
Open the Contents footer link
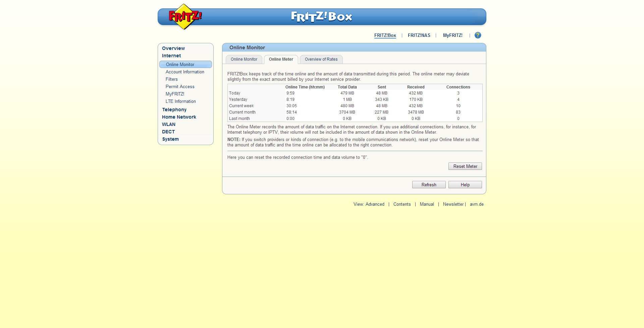coord(402,204)
